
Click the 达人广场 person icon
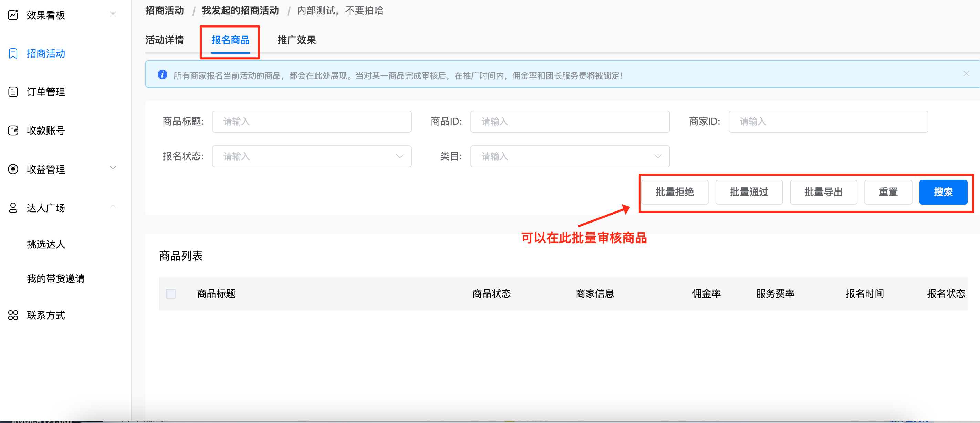tap(13, 207)
